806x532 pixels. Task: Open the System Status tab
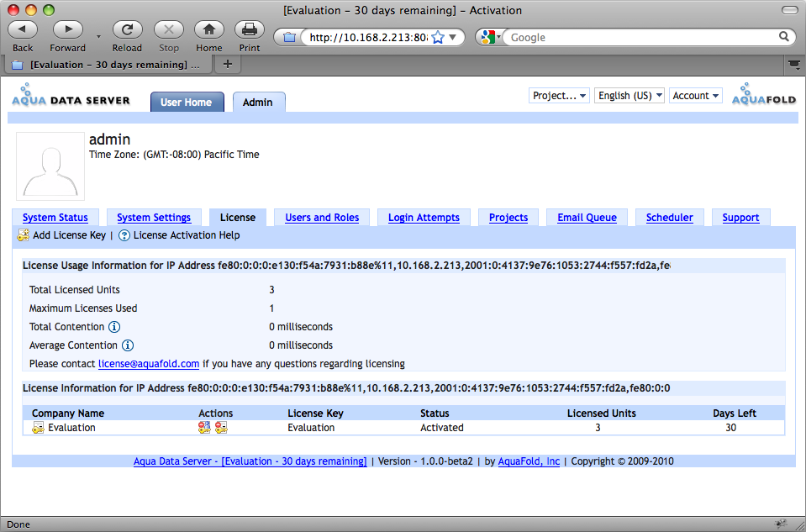[x=55, y=218]
